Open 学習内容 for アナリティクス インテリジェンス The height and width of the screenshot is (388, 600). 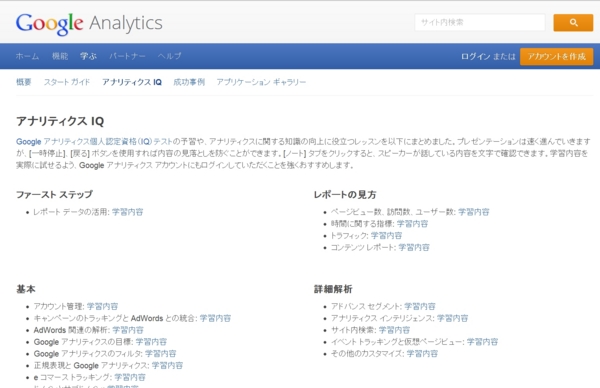[x=452, y=318]
